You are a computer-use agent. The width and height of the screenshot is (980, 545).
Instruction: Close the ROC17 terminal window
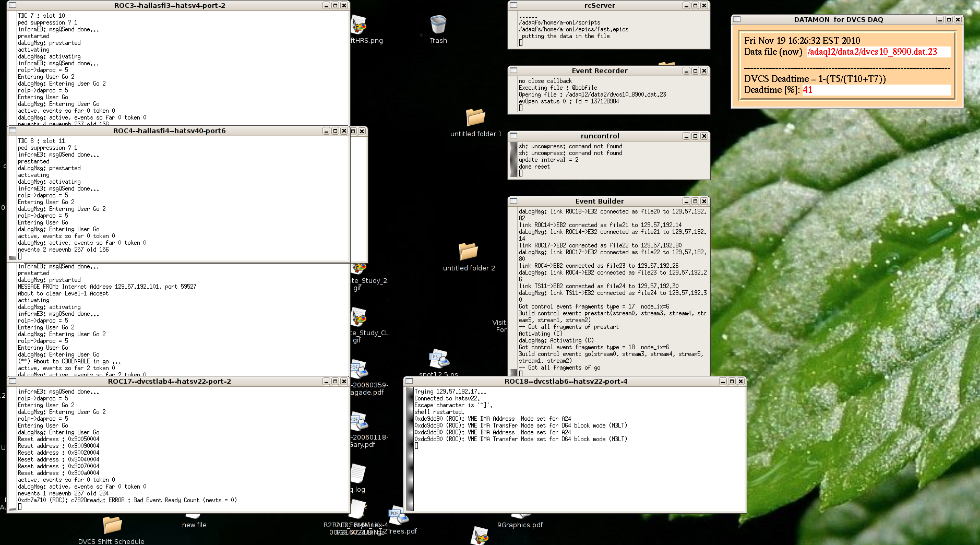click(x=344, y=381)
